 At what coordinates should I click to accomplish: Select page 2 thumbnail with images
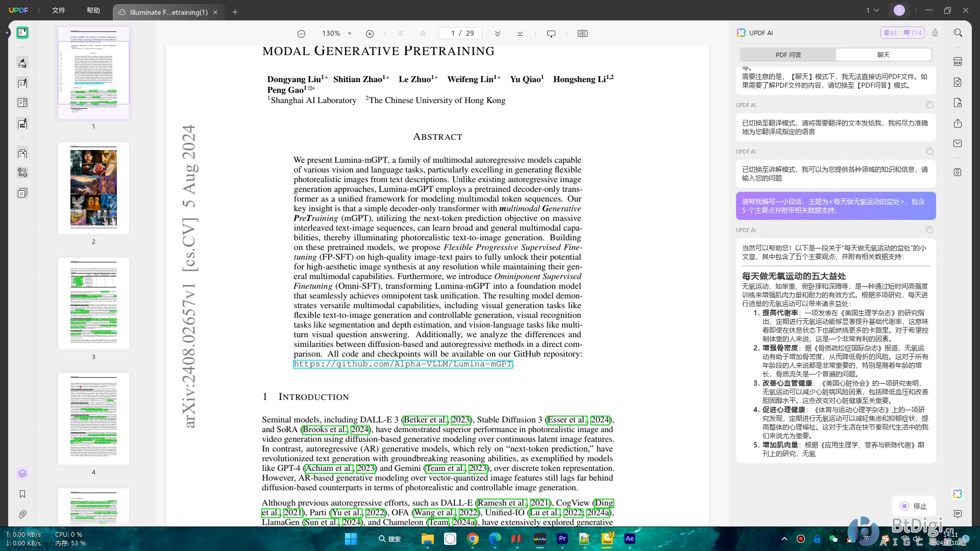(x=93, y=188)
